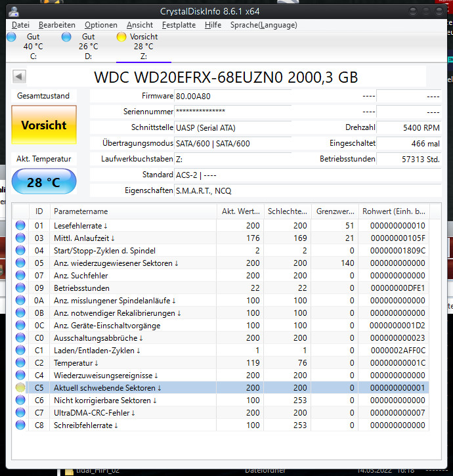Click raw value 00000000DFE1
This screenshot has width=453, height=476.
[398, 288]
